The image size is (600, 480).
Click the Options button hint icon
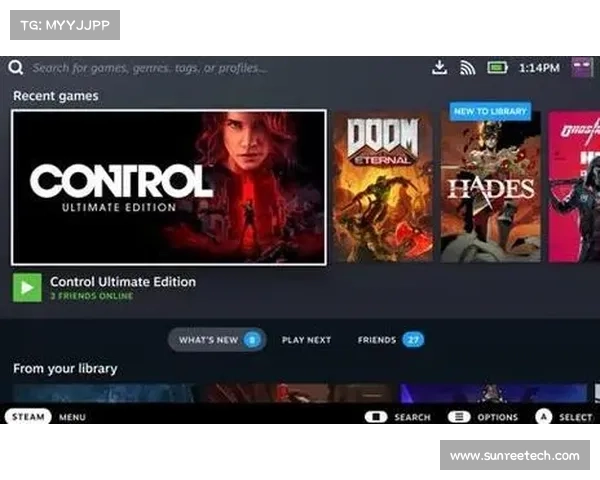pos(459,417)
